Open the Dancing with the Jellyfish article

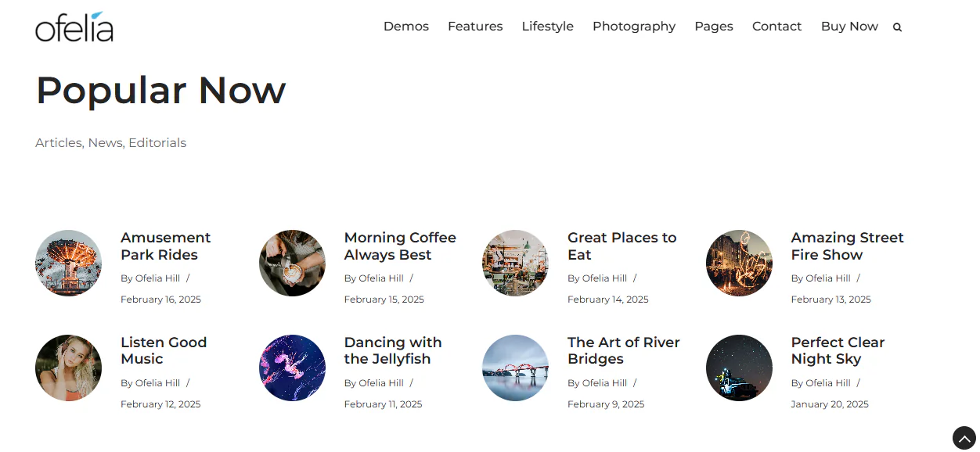coord(392,350)
